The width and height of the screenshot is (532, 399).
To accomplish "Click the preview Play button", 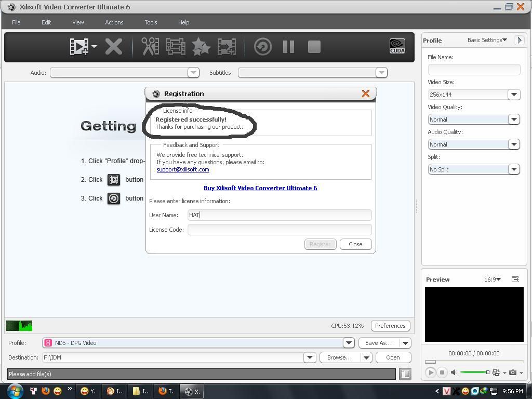I will 431,373.
